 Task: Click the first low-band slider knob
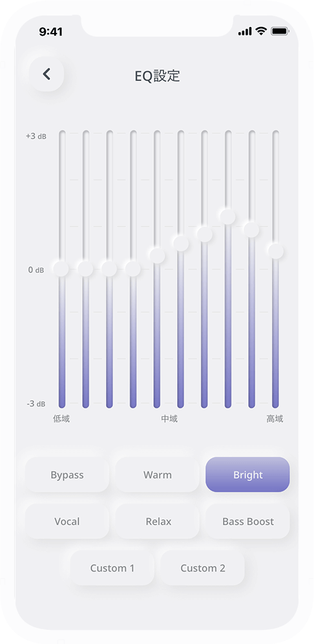point(61,268)
